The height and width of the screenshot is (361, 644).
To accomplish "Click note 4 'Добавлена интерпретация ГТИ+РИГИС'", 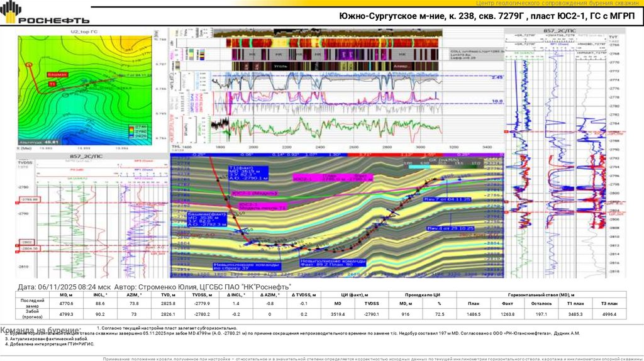I will coord(49,344).
